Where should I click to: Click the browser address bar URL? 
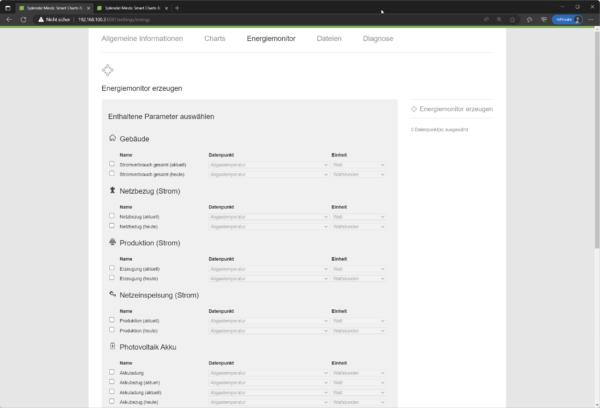[114, 20]
